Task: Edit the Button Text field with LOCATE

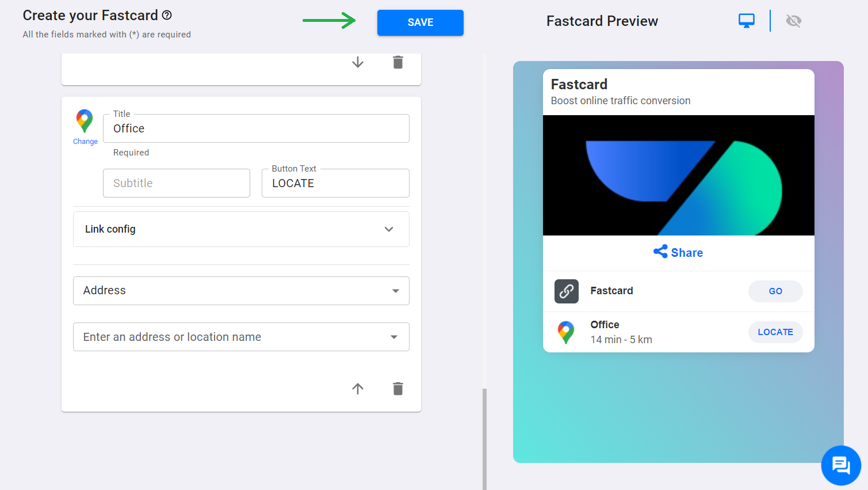Action: [x=335, y=183]
